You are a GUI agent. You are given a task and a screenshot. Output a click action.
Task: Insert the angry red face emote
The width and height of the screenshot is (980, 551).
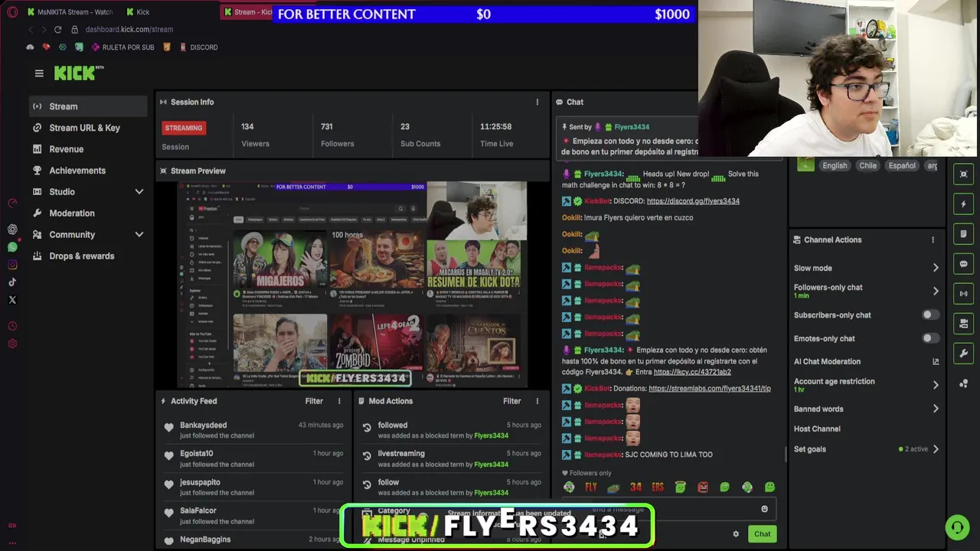point(703,487)
